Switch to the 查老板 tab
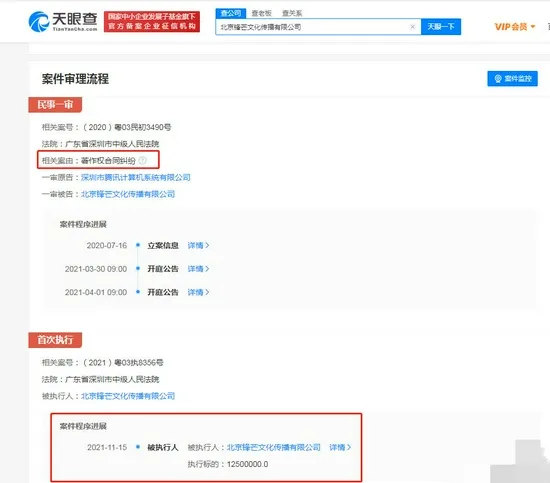 point(261,13)
